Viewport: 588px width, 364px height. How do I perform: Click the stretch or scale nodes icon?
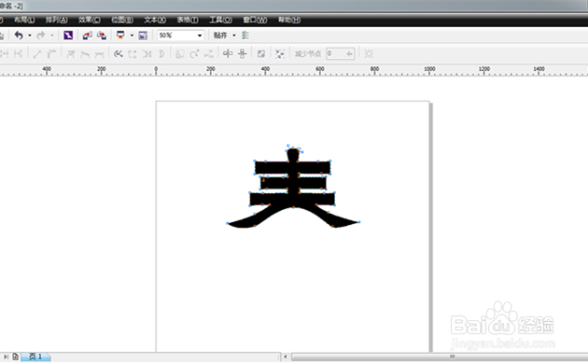pyautogui.click(x=180, y=54)
